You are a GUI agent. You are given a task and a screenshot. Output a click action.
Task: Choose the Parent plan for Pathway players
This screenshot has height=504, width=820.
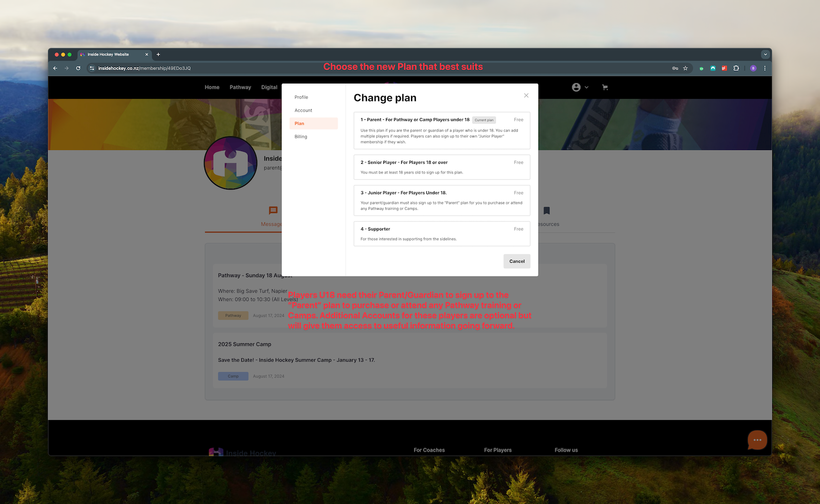(442, 131)
